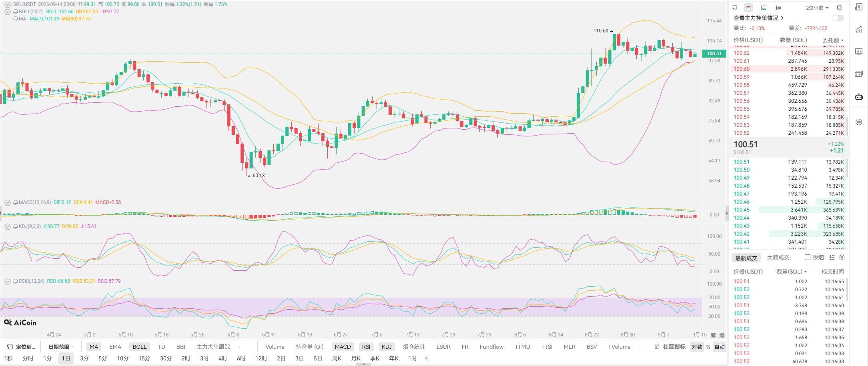Click the alert bell beside MACD(12,26,9)
The image size is (868, 366).
[x=15, y=202]
